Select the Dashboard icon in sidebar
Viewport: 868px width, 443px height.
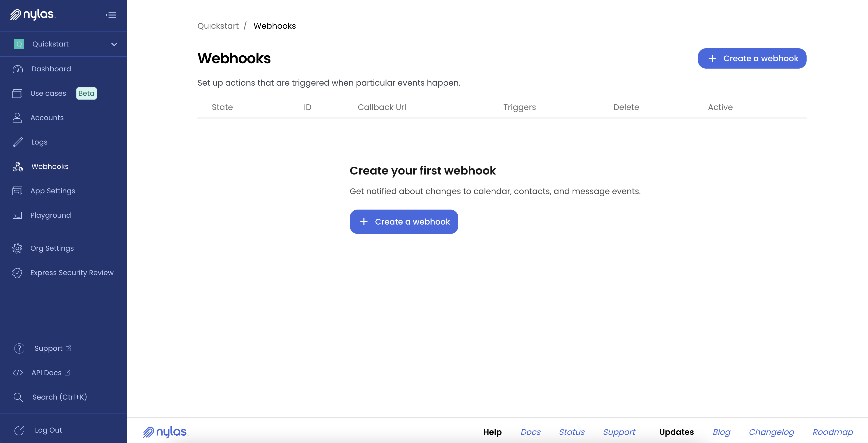(18, 69)
